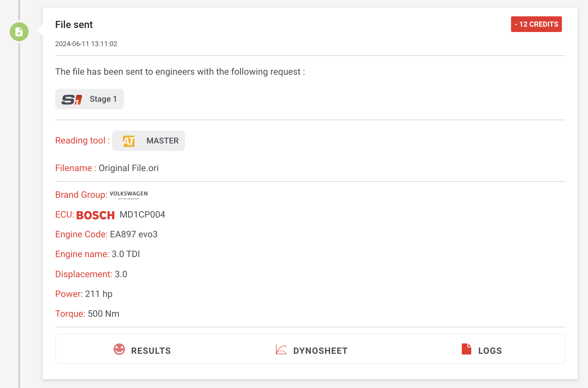588x388 pixels.
Task: Open the RESULTS tab
Action: coord(151,351)
